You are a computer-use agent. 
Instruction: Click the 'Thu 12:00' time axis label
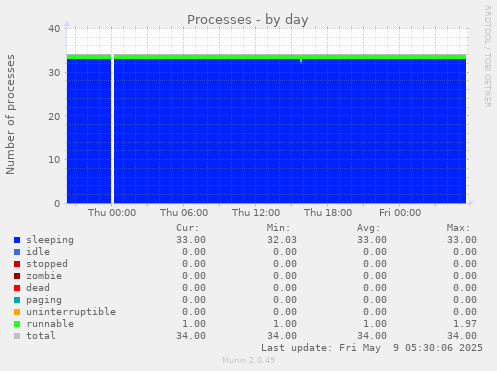(x=256, y=213)
